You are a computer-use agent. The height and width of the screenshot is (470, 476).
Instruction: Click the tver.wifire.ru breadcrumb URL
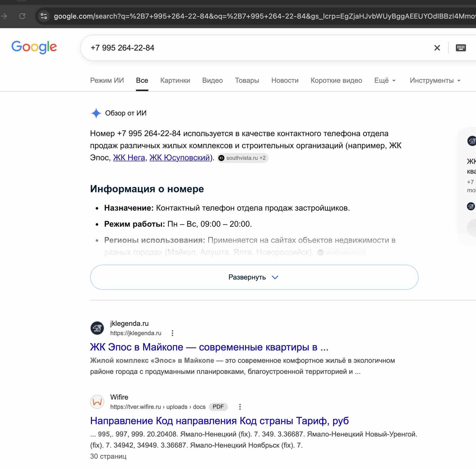(158, 407)
